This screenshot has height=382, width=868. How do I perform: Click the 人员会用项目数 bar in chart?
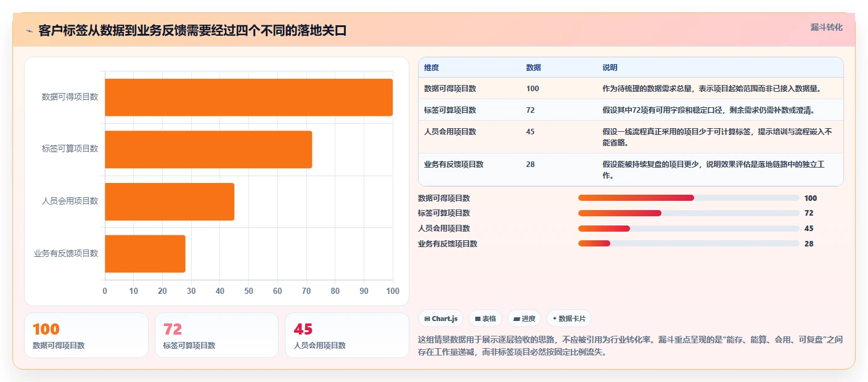170,201
